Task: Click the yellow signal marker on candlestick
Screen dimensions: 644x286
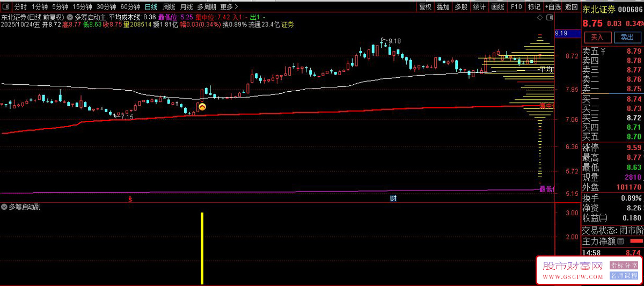Action: (202, 107)
